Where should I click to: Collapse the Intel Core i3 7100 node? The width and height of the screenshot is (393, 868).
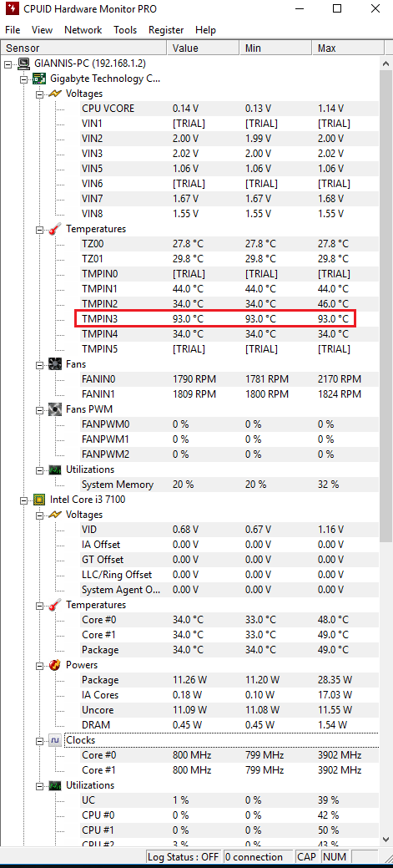[x=23, y=500]
